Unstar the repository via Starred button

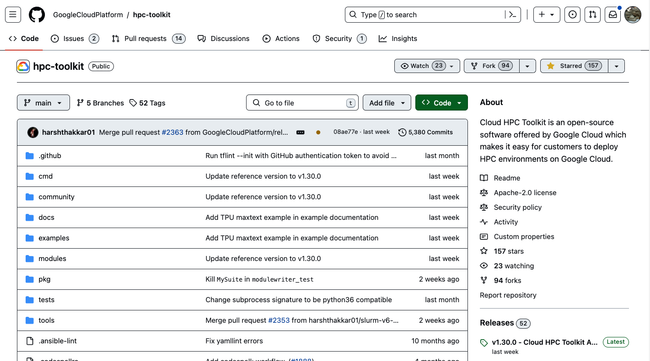(x=574, y=66)
